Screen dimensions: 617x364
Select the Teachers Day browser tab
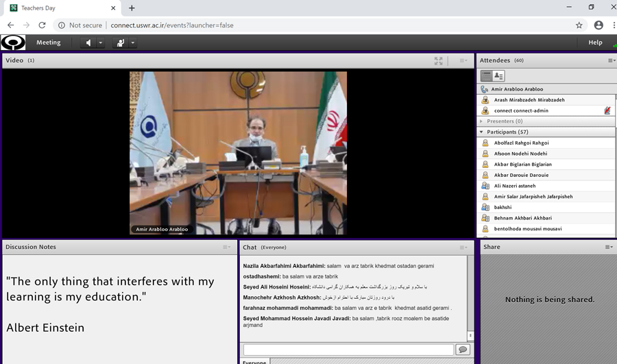tap(63, 8)
